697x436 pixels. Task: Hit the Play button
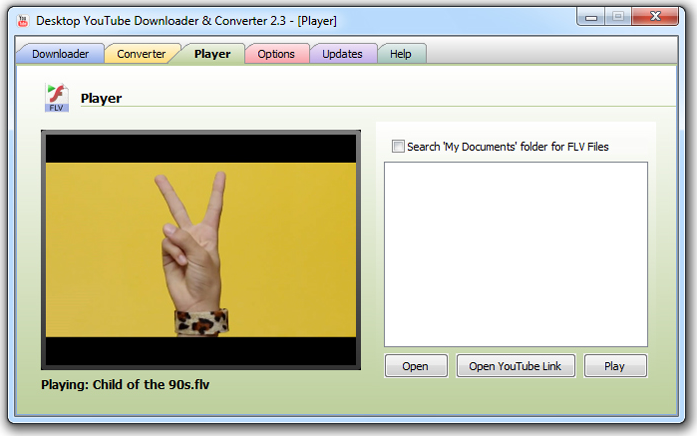pyautogui.click(x=614, y=366)
